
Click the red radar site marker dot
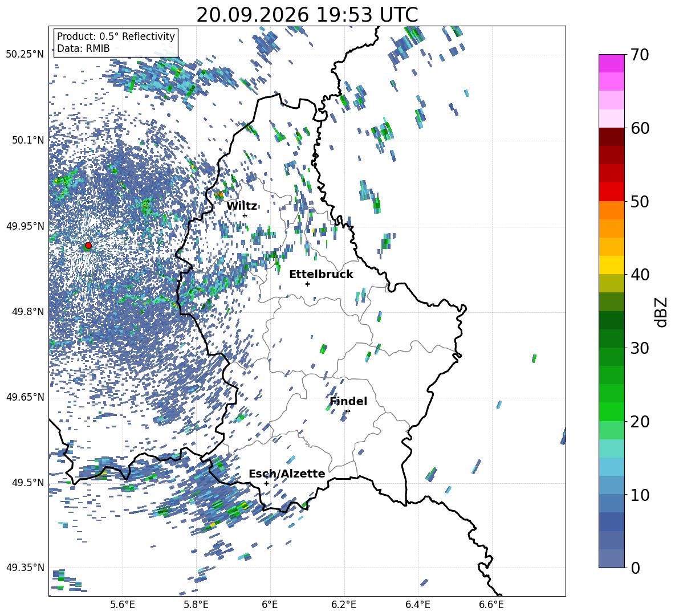88,246
